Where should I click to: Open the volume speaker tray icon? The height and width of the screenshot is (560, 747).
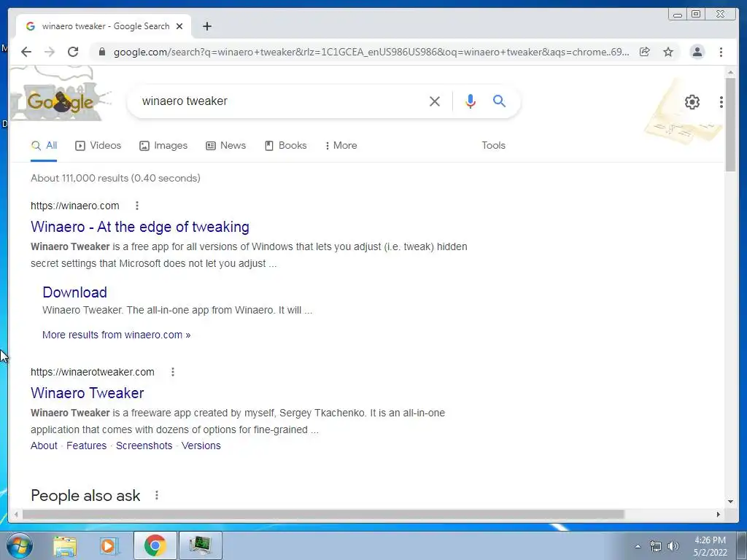(x=673, y=546)
